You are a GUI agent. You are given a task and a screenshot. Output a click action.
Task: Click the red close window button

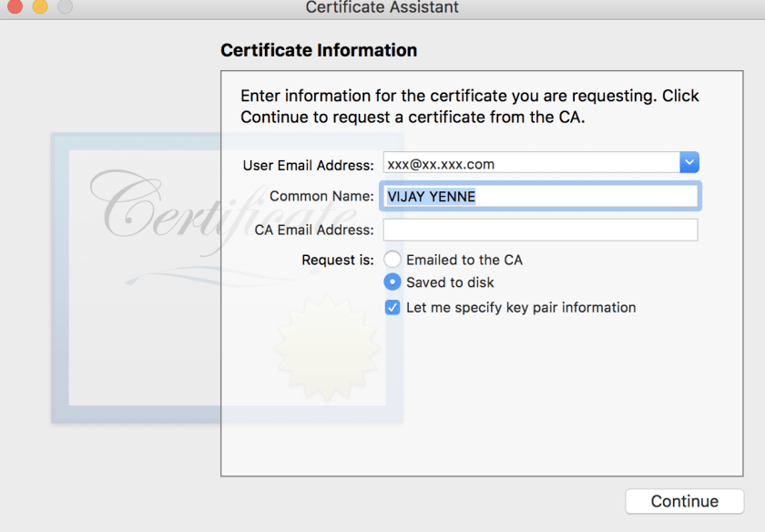pos(15,6)
